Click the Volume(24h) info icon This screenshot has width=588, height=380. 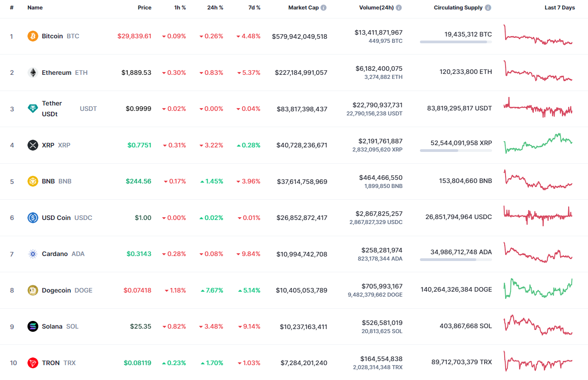[x=399, y=7]
